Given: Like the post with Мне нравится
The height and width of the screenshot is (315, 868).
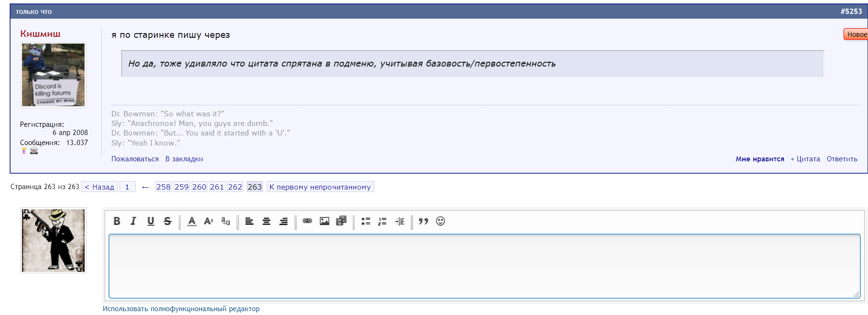Looking at the screenshot, I should 760,159.
